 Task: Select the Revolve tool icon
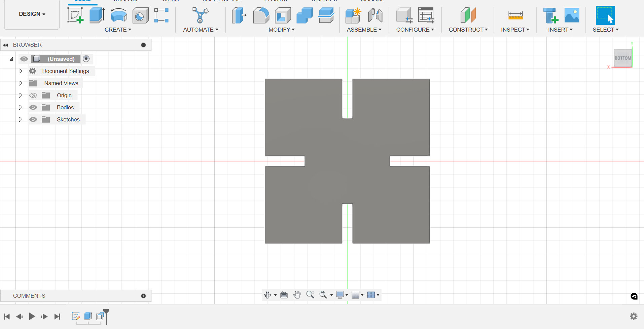point(119,15)
